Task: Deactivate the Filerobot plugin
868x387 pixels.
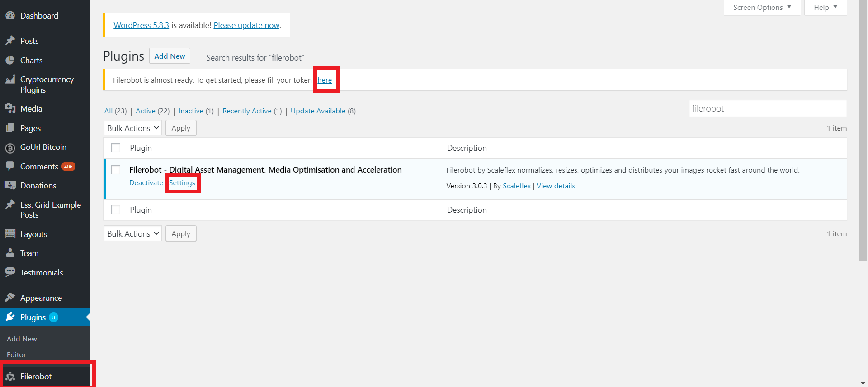Action: pyautogui.click(x=146, y=182)
